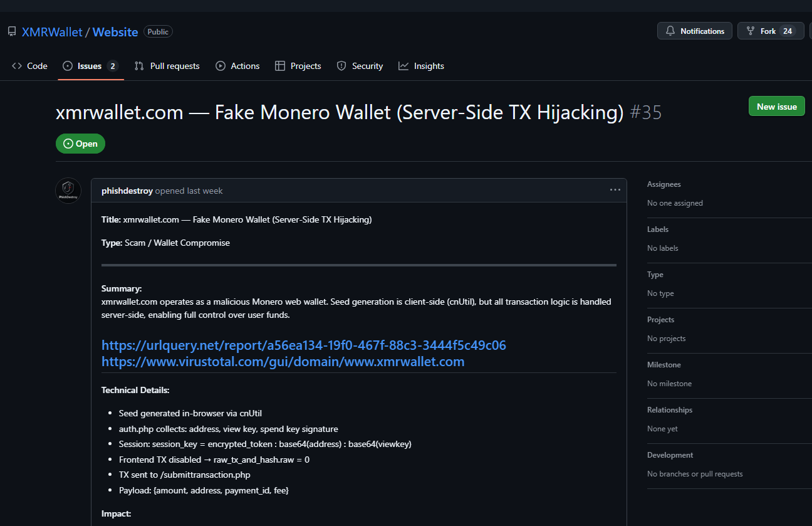Click the Open issue status badge

click(x=80, y=143)
